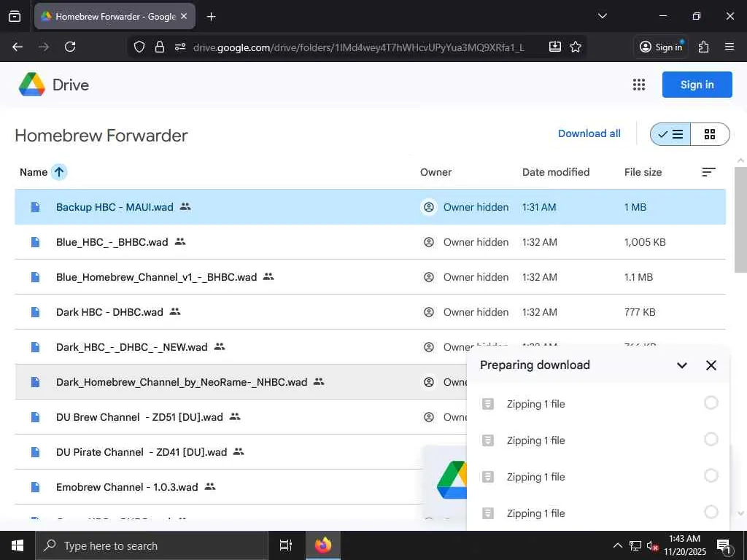The image size is (747, 560).
Task: Select Dark_Homebrew_Channel_by_NeoRame-_NHBC.wad file
Action: (x=241, y=382)
